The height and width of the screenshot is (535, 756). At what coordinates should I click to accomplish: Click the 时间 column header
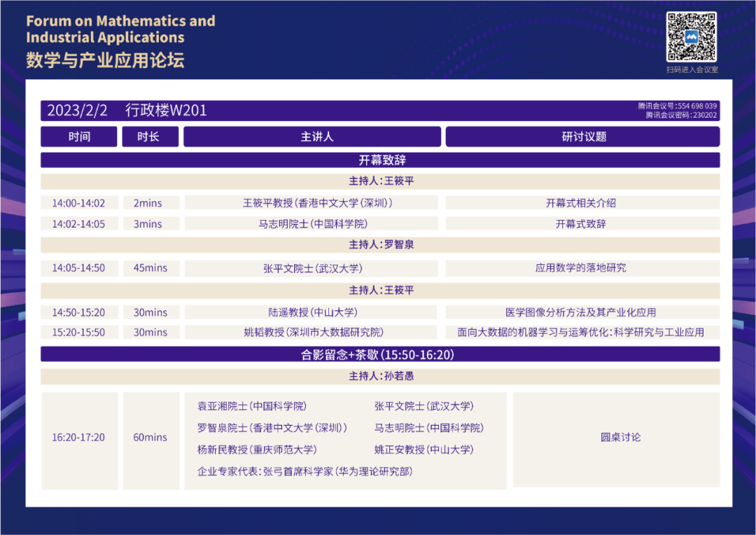coord(79,137)
